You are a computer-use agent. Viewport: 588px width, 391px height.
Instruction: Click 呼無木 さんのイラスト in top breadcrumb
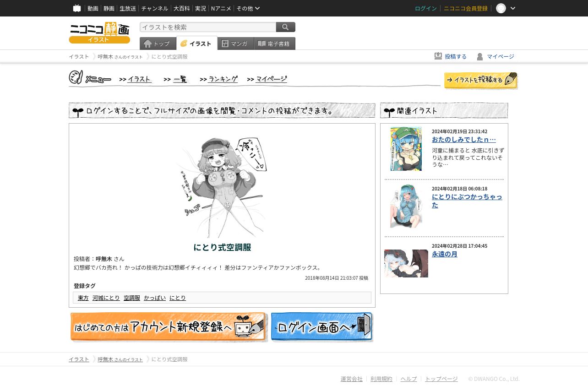120,57
